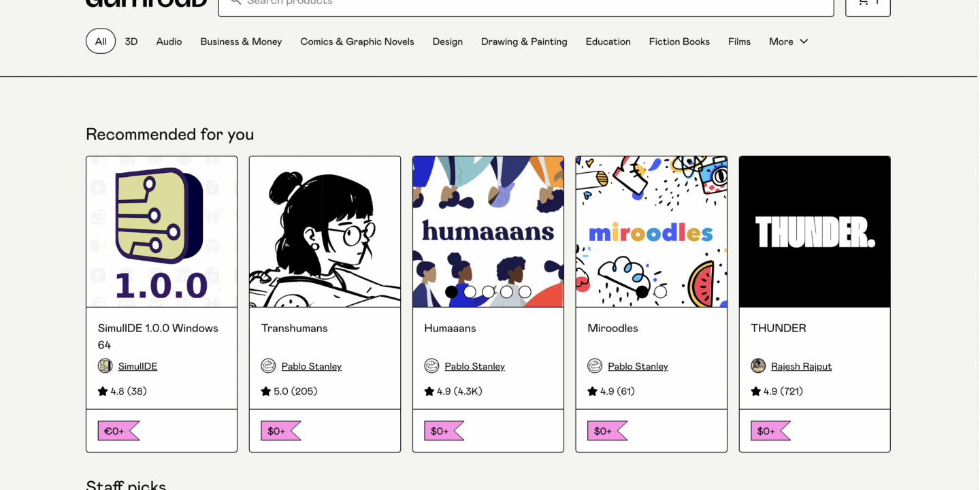Image resolution: width=980 pixels, height=490 pixels.
Task: Click the €0+ price tag on SimulIDE
Action: [x=118, y=431]
